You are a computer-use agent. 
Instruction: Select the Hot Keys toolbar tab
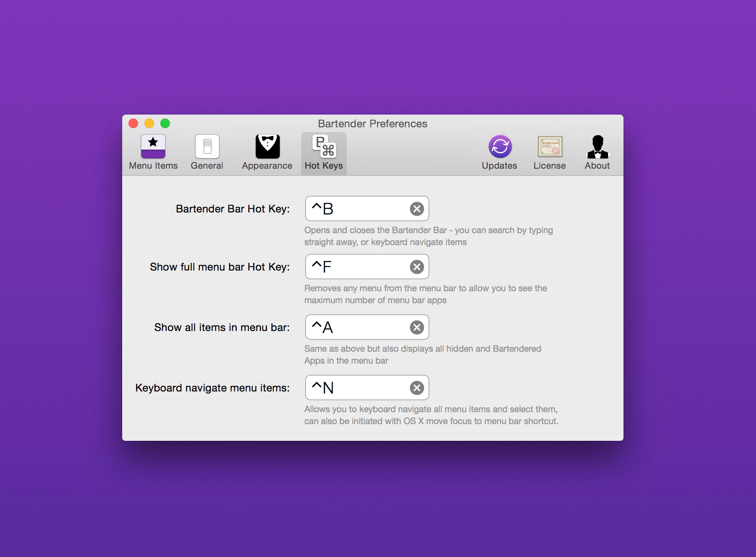click(x=323, y=152)
